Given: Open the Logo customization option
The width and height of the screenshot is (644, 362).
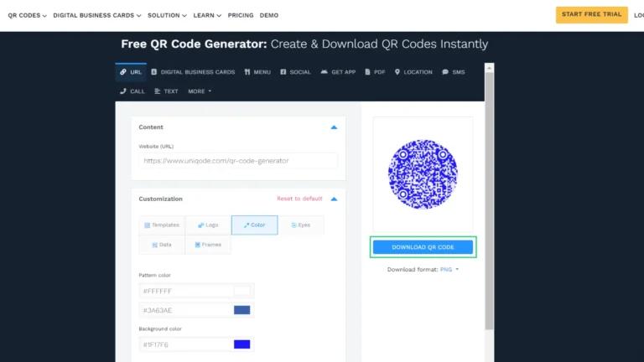Looking at the screenshot, I should (x=208, y=225).
